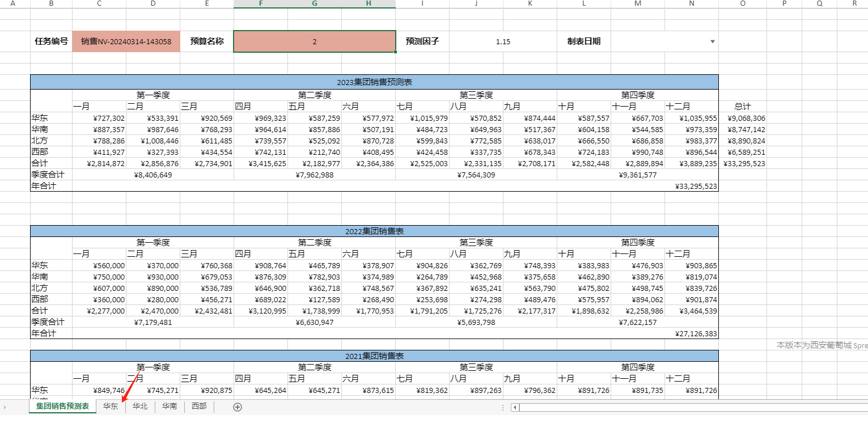Click the 制表日期 label
Image resolution: width=868 pixels, height=423 pixels.
click(x=584, y=41)
